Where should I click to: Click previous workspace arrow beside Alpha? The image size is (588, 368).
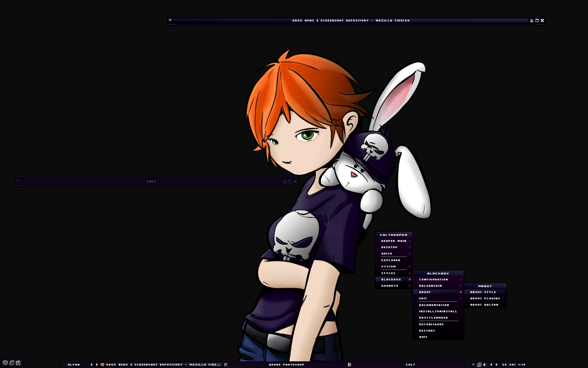[x=91, y=364]
